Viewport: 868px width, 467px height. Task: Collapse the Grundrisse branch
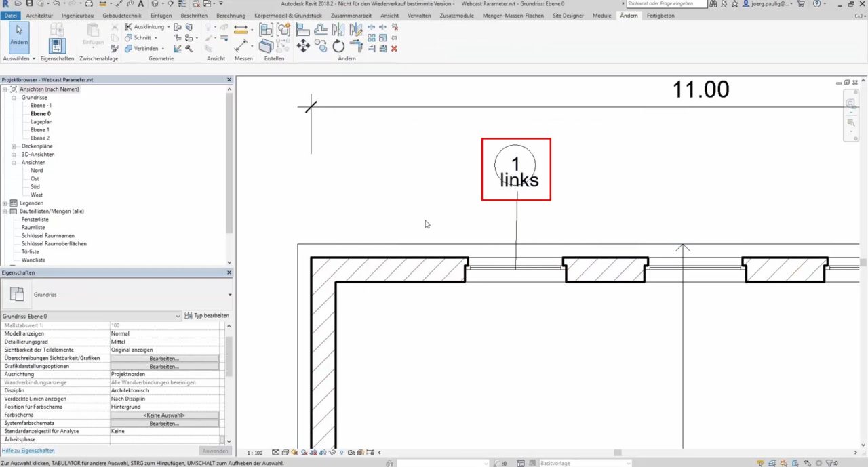pyautogui.click(x=14, y=97)
